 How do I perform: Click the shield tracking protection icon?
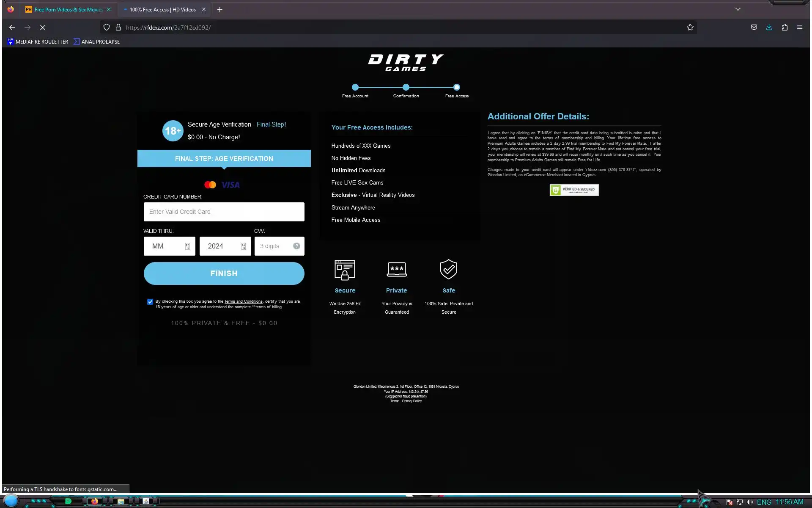107,28
